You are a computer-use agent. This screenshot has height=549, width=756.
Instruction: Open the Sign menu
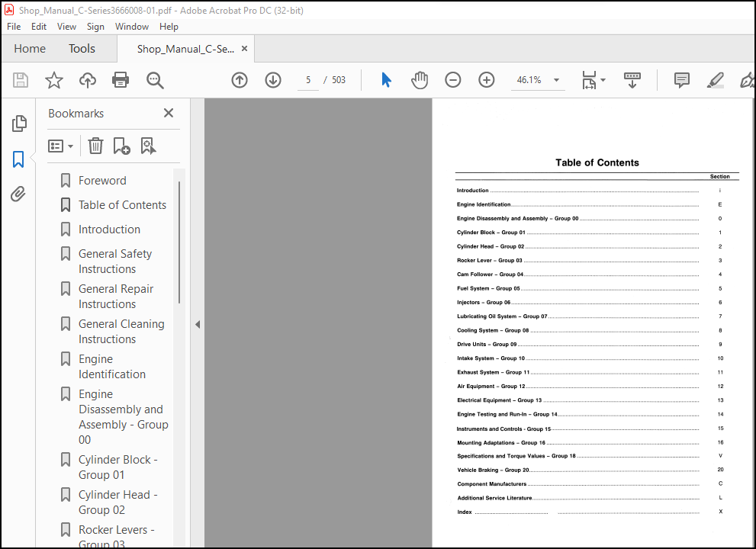pos(95,27)
